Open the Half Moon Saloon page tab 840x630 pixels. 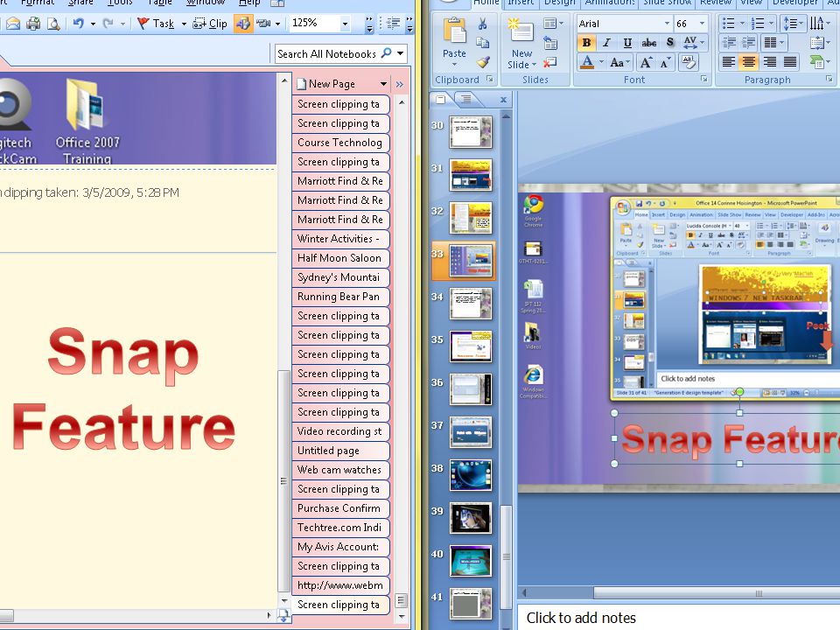pyautogui.click(x=340, y=258)
